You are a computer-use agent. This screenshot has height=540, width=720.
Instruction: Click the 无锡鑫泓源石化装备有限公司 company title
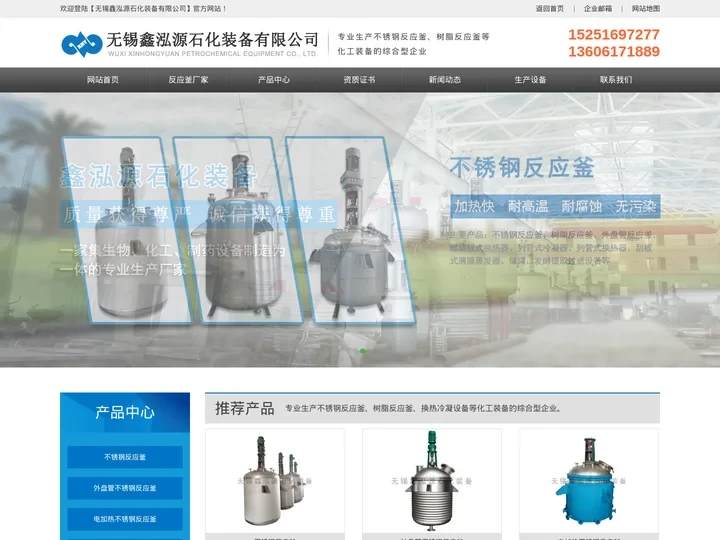pos(212,40)
